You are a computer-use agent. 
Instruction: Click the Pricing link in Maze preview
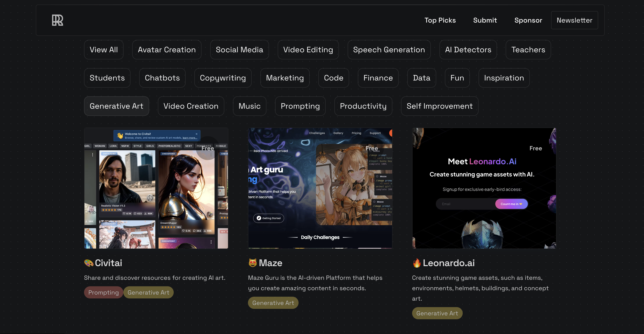(x=357, y=133)
